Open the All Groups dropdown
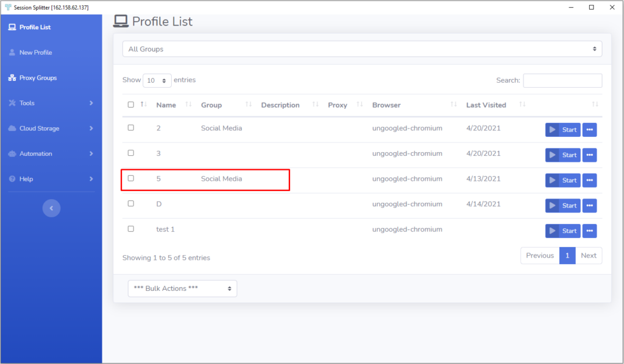 [362, 49]
